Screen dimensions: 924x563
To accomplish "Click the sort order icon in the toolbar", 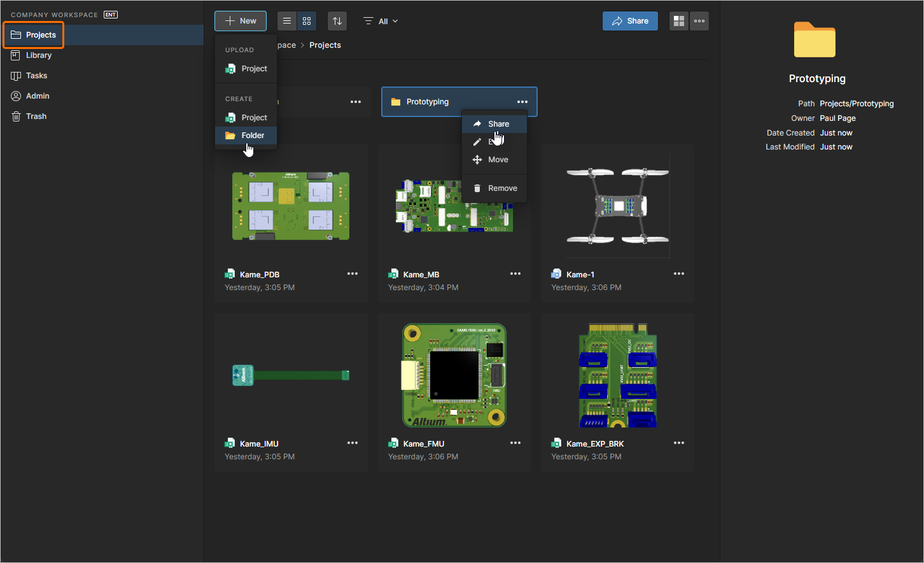I will (x=337, y=20).
